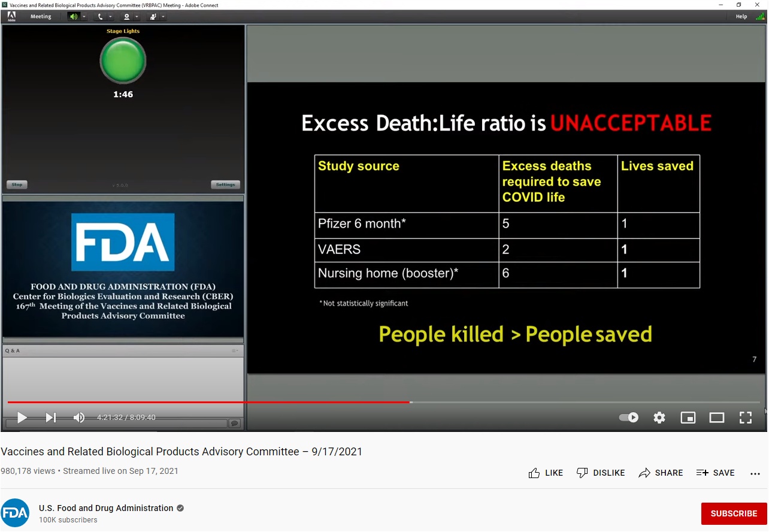Open the Help menu
The height and width of the screenshot is (532, 769).
[x=741, y=17]
